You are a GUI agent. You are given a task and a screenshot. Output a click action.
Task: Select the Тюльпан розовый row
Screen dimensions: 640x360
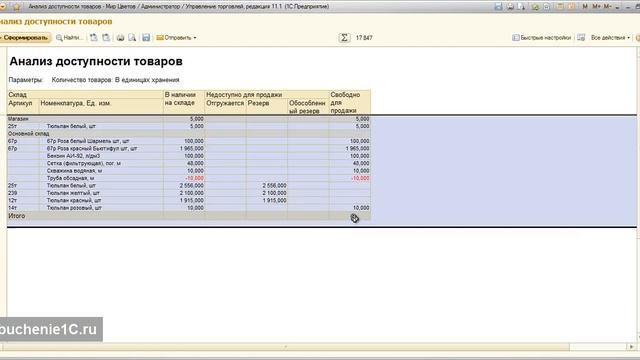(189, 208)
